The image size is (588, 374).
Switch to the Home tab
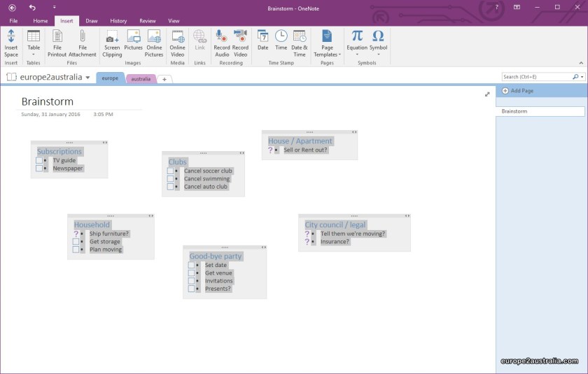point(41,21)
